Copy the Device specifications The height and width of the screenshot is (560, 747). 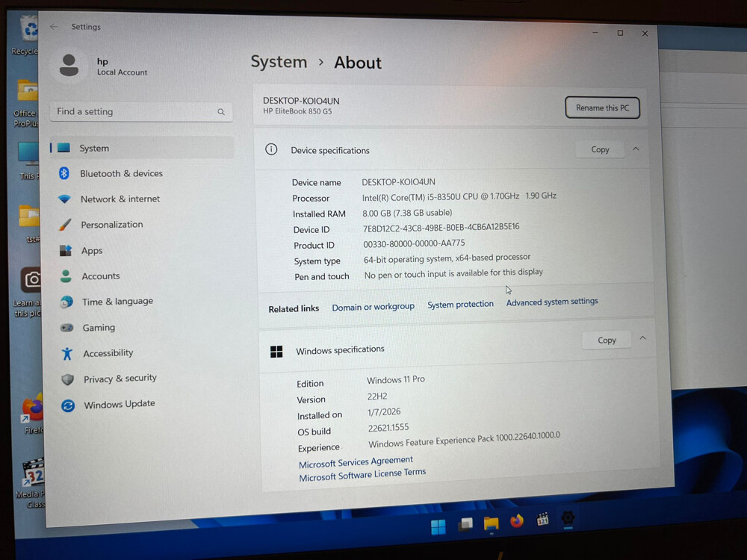(600, 149)
